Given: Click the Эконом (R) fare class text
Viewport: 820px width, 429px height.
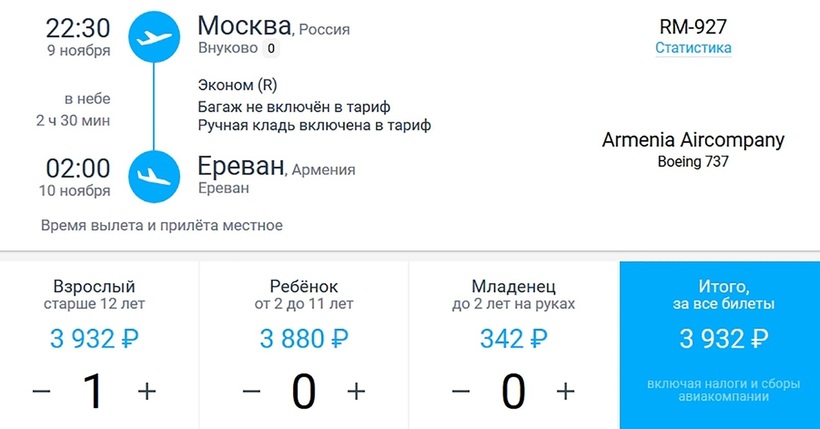Looking at the screenshot, I should click(237, 85).
